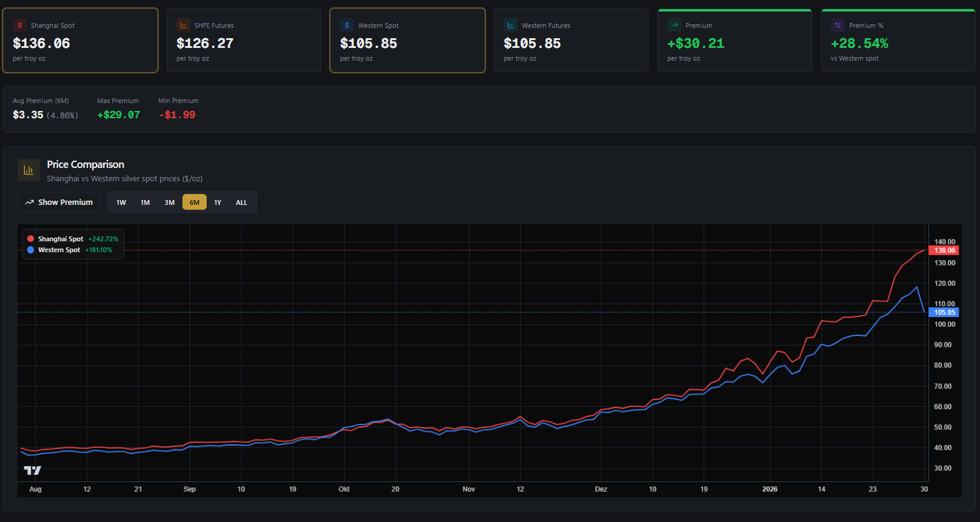Select the 1Y time range

pos(218,202)
